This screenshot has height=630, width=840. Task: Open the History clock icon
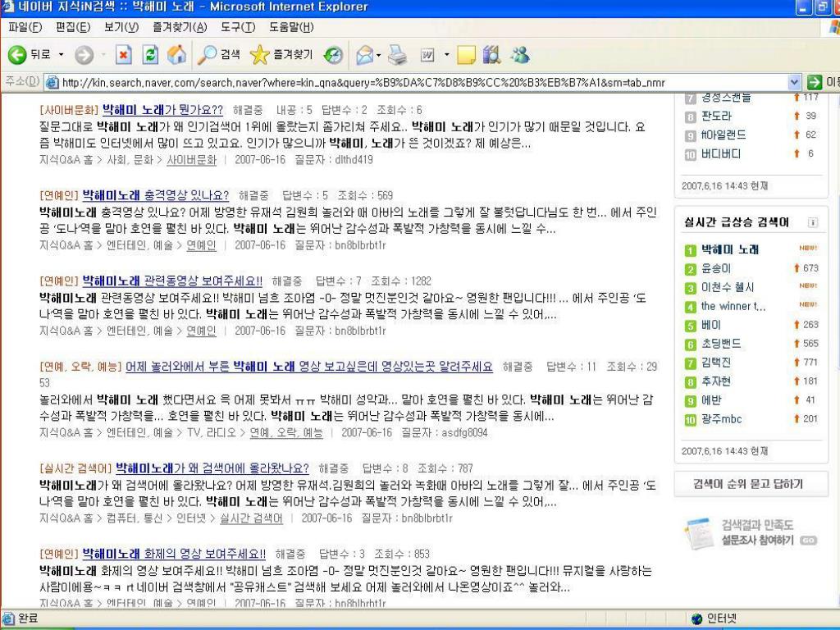click(333, 55)
